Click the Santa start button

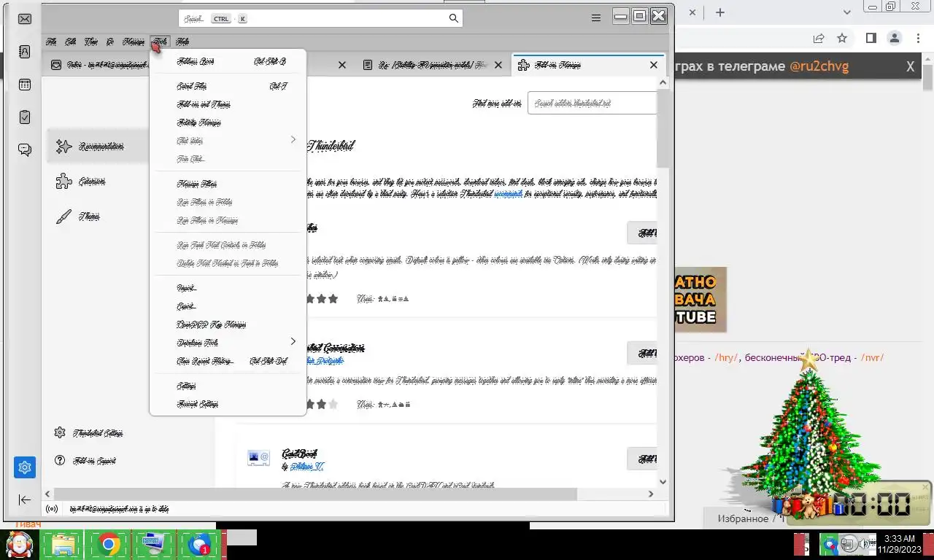(20, 545)
